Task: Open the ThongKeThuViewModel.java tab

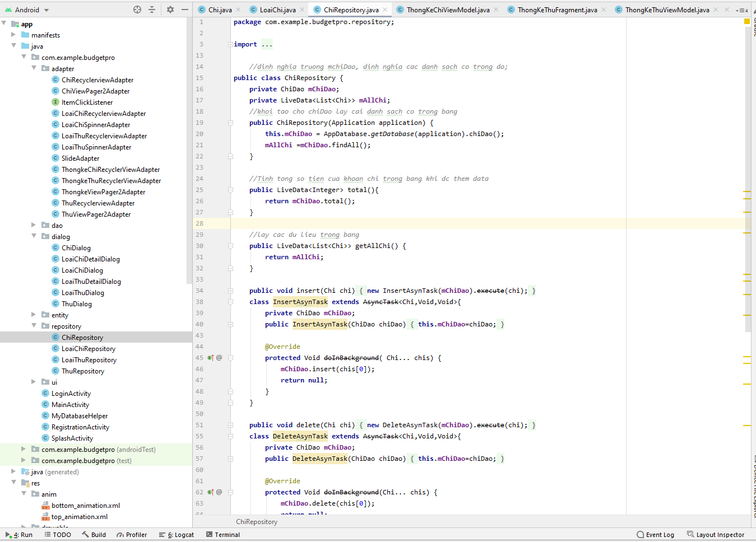Action: point(667,10)
